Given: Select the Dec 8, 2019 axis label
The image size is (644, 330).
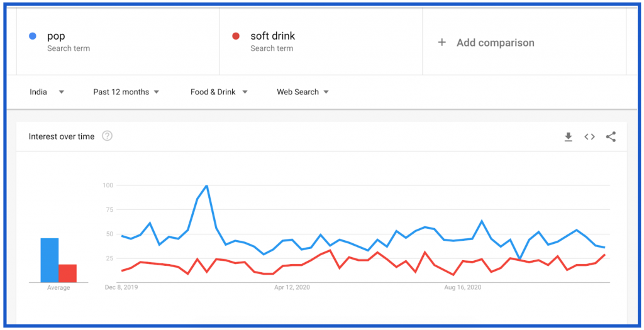Looking at the screenshot, I should pos(121,288).
